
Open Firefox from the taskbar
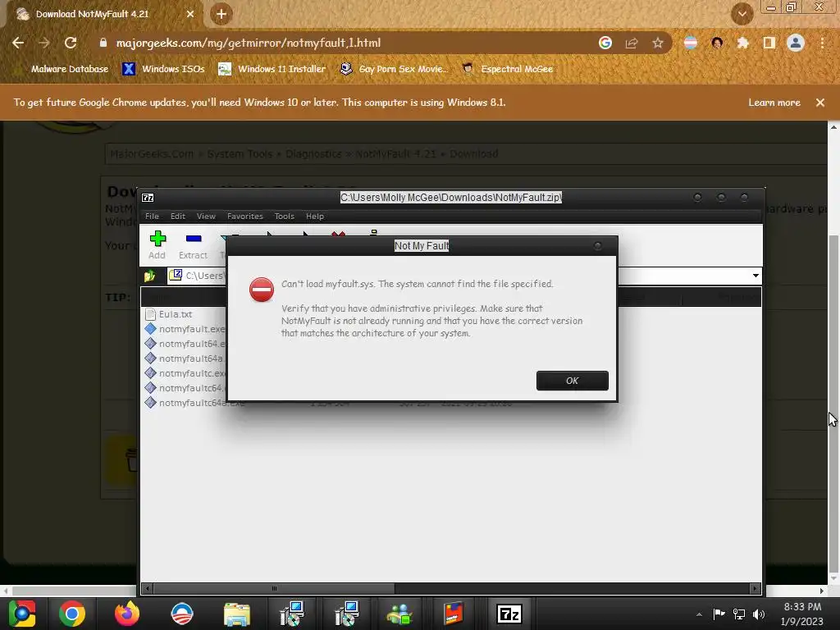[127, 614]
